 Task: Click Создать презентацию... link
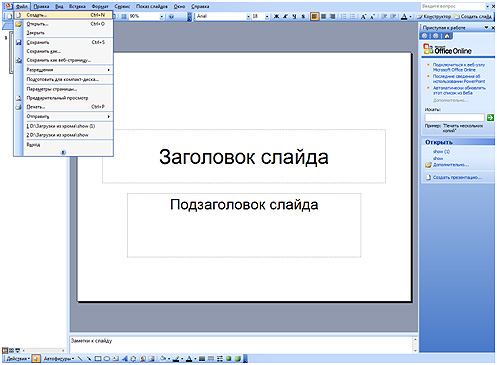(457, 177)
